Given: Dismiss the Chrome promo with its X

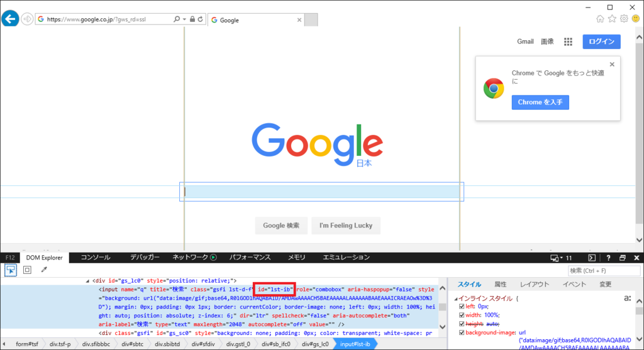Looking at the screenshot, I should [x=612, y=65].
